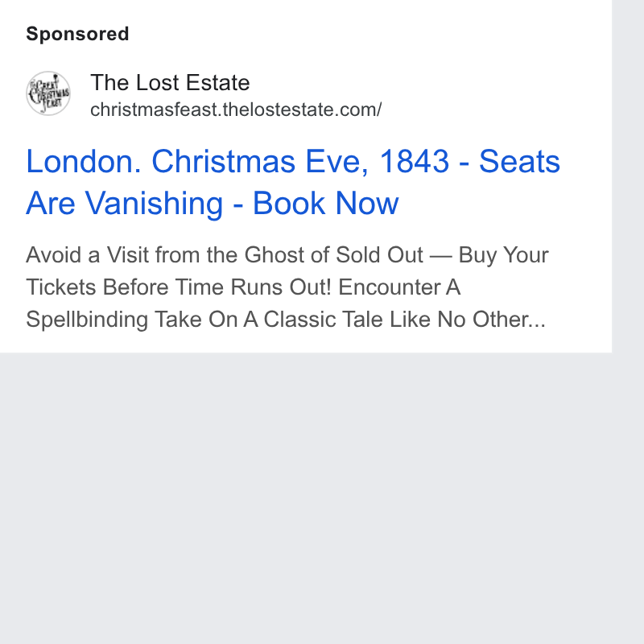The width and height of the screenshot is (644, 644).
Task: Click the Encounter A text in description
Action: click(x=399, y=287)
